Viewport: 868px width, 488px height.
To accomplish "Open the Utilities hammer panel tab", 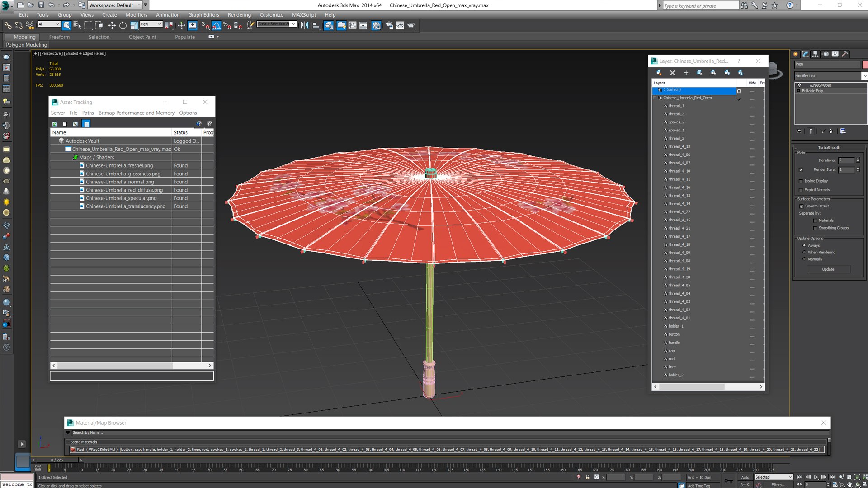I will click(x=845, y=54).
